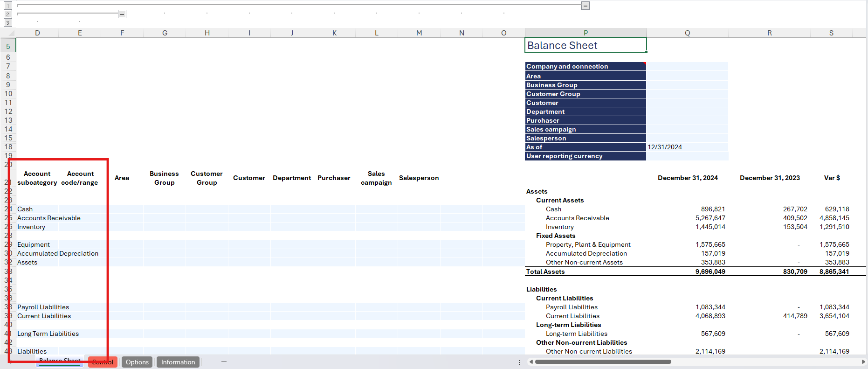Select the row 5 header
The image size is (868, 369).
[x=8, y=46]
